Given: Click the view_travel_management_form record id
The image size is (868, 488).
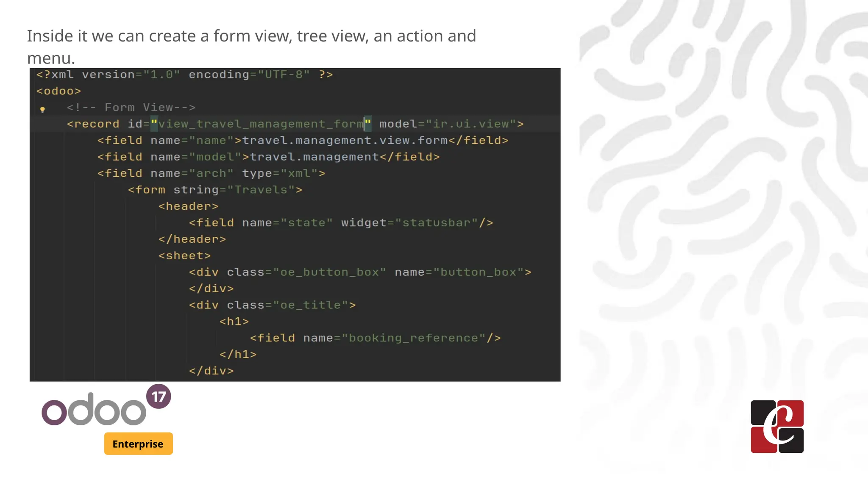Looking at the screenshot, I should pyautogui.click(x=261, y=124).
